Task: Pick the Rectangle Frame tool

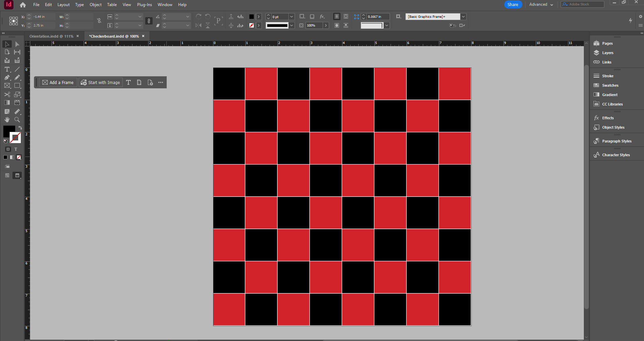Action: tap(7, 86)
